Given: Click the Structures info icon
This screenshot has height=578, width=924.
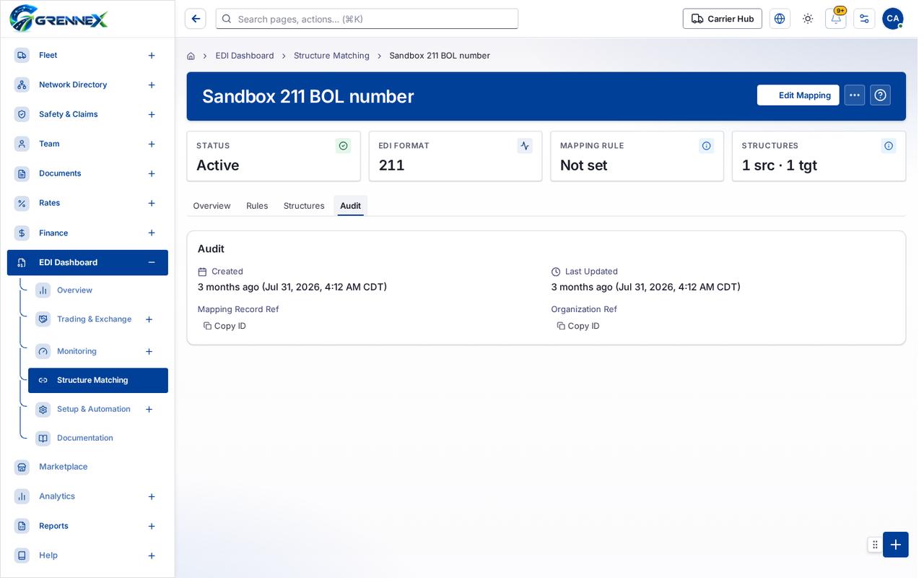Looking at the screenshot, I should coord(889,146).
